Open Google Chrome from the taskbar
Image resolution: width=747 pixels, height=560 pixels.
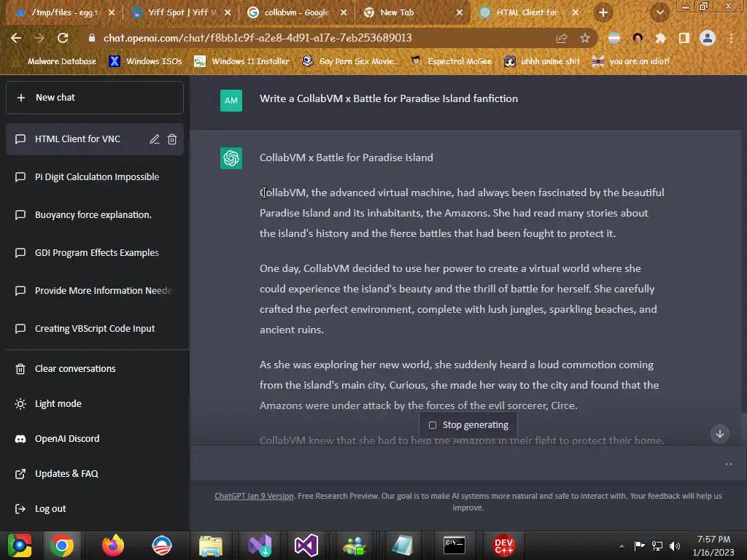tap(62, 545)
